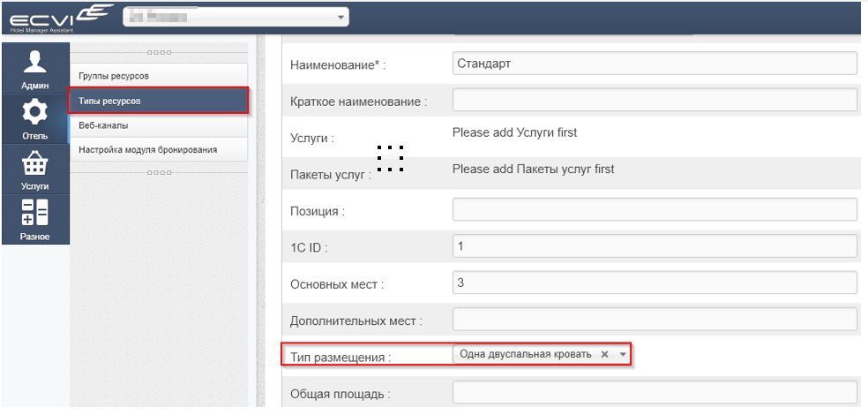Open the Отель gear icon
Image resolution: width=868 pixels, height=415 pixels.
click(x=35, y=118)
